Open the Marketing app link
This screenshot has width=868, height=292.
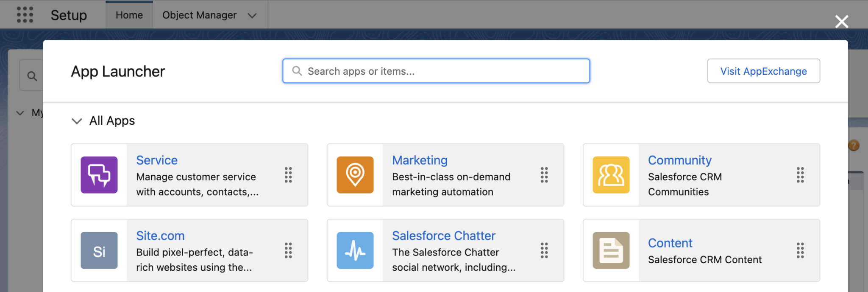click(x=420, y=160)
